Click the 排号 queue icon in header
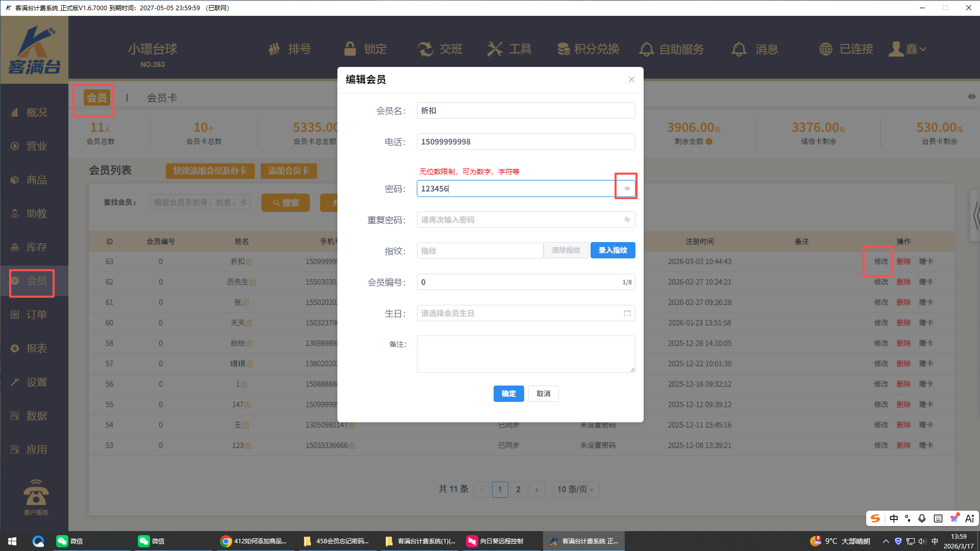 275,49
